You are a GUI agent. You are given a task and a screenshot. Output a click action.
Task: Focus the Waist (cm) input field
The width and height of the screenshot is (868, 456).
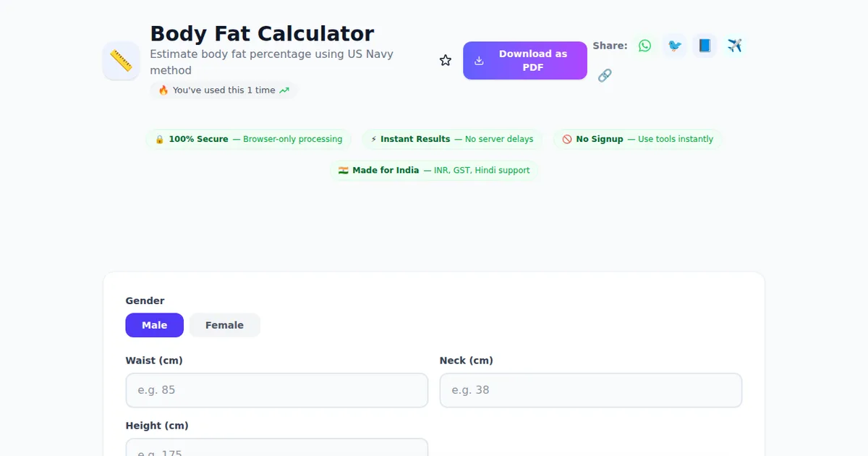click(x=276, y=390)
